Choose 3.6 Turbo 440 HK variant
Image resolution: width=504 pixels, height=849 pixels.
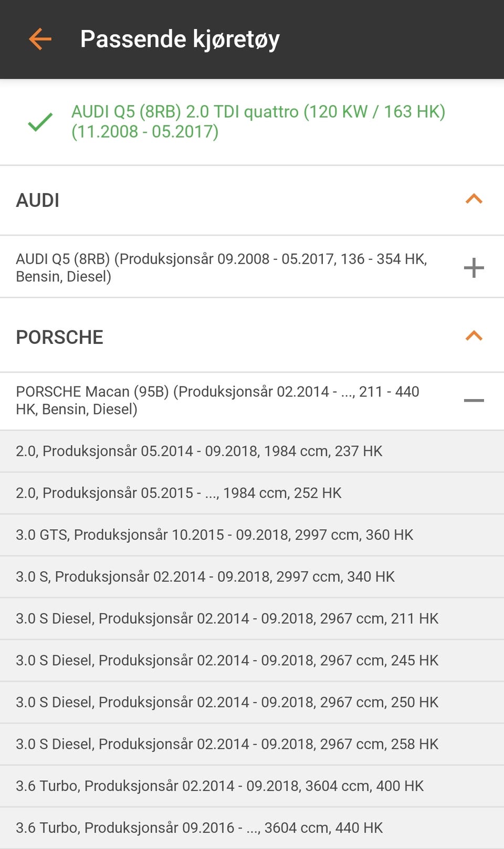point(252,828)
